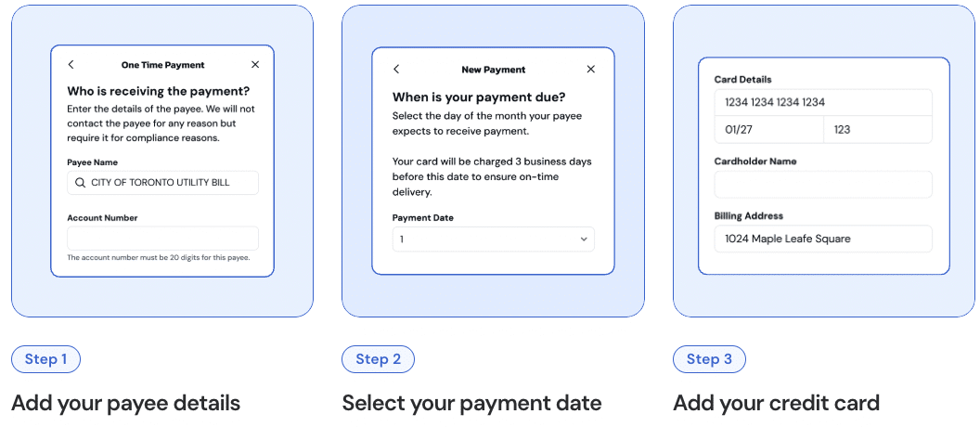Click the 'Add your credit card' heading
Viewport: 980px width, 427px height.
point(776,403)
